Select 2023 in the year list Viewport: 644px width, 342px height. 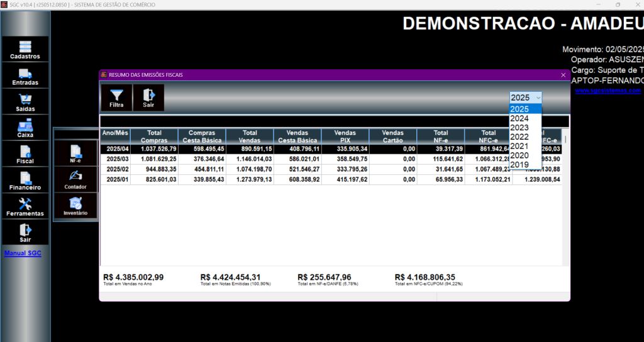tap(525, 128)
